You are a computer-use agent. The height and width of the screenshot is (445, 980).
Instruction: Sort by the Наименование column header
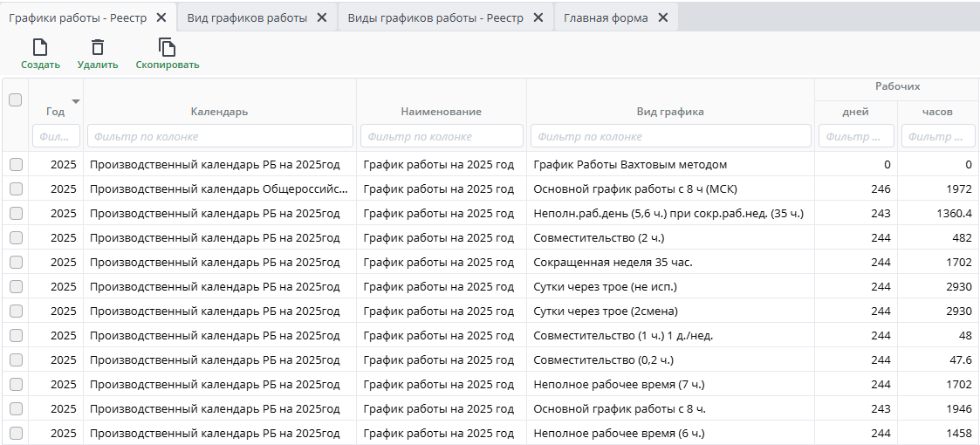click(x=442, y=112)
